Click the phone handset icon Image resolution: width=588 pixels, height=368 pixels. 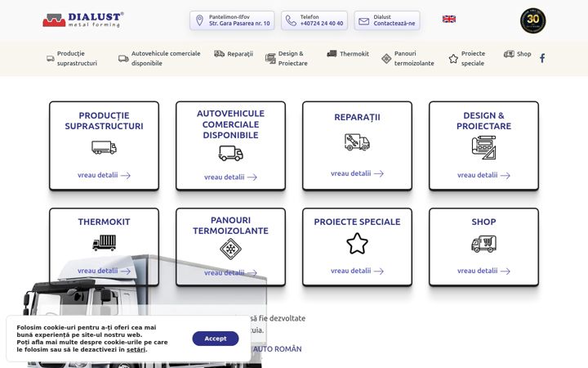pos(291,20)
